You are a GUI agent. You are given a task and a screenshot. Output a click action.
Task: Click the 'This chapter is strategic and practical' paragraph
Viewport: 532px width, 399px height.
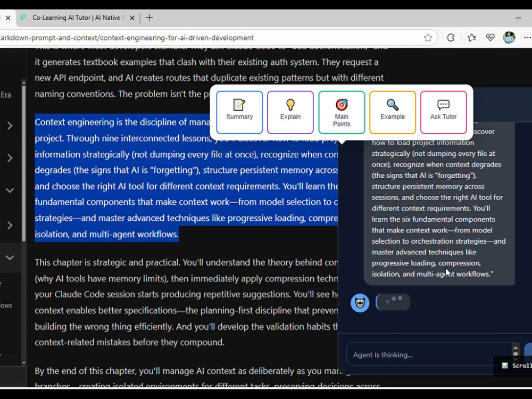click(x=186, y=302)
